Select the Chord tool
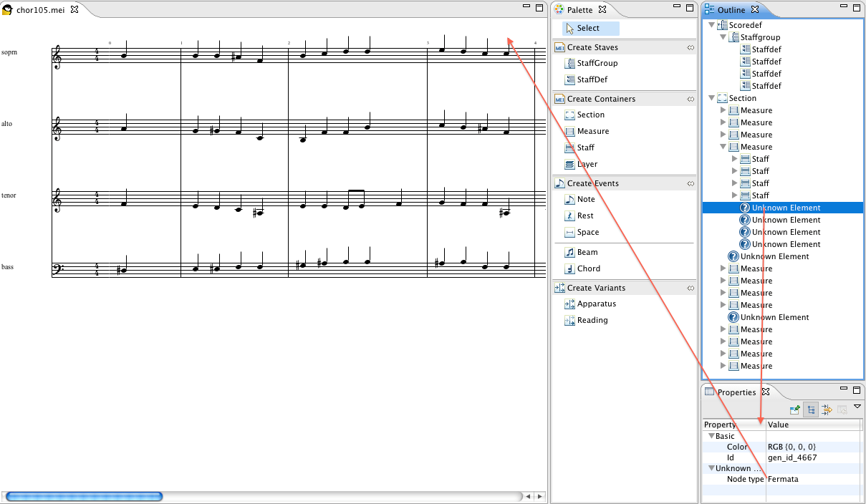Viewport: 866px width, 504px height. pyautogui.click(x=588, y=269)
